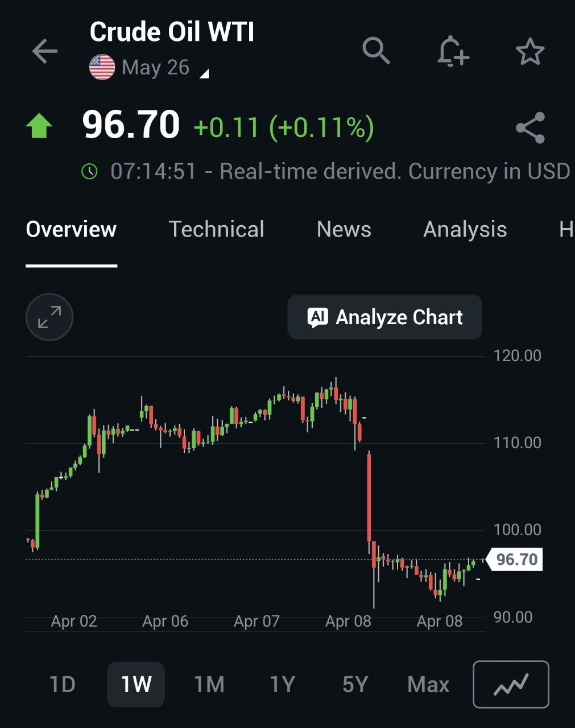
Task: Select the 1D time range
Action: point(63,684)
